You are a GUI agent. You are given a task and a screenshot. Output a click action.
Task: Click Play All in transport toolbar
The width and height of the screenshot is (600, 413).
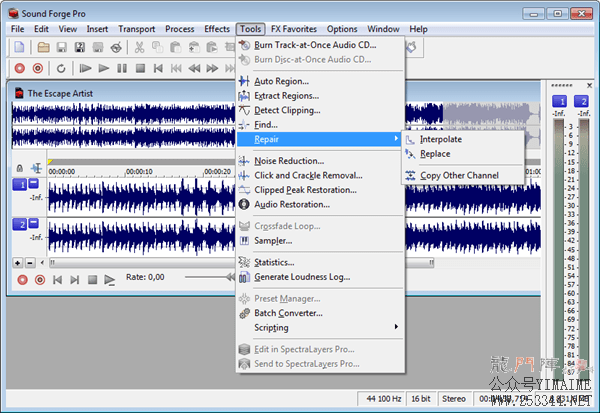85,69
